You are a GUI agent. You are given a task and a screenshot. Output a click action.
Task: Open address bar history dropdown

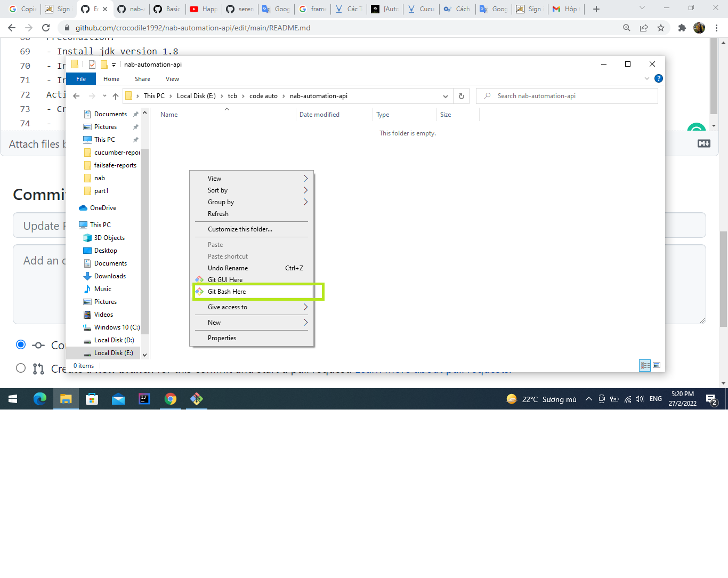coord(446,96)
